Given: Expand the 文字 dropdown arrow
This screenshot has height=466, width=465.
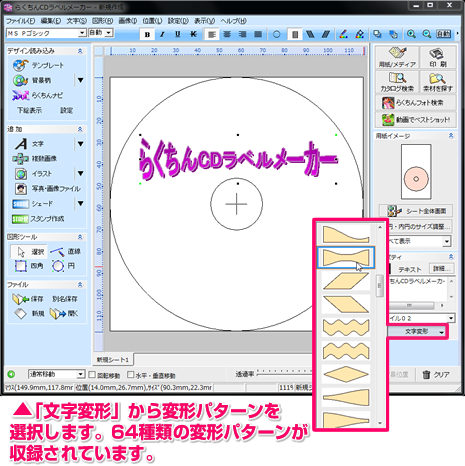Looking at the screenshot, I should tap(80, 144).
